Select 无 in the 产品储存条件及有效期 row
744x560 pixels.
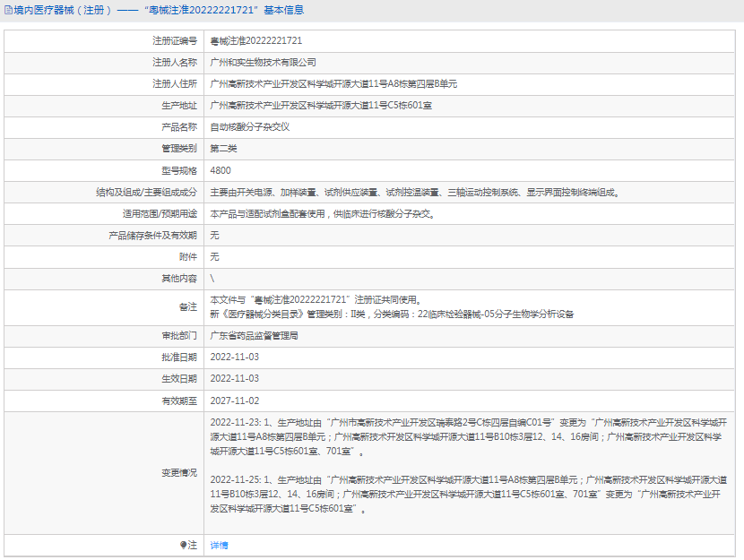[214, 235]
